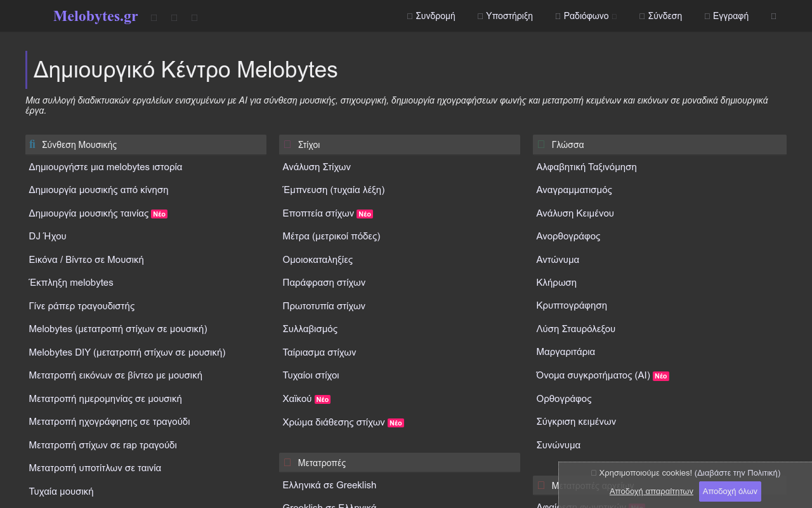The width and height of the screenshot is (812, 508).
Task: Open Αντώνυμα
Action: tap(558, 260)
